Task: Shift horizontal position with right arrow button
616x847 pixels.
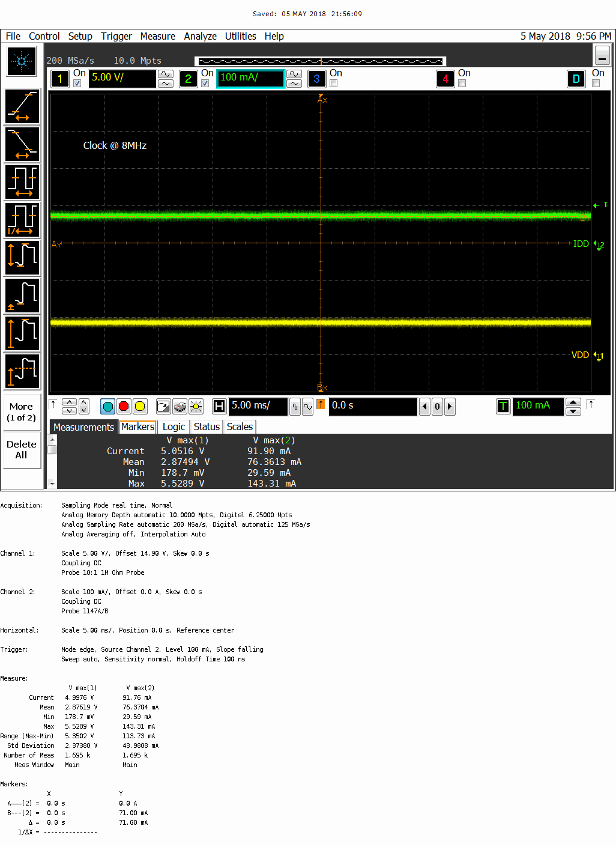Action: 449,407
